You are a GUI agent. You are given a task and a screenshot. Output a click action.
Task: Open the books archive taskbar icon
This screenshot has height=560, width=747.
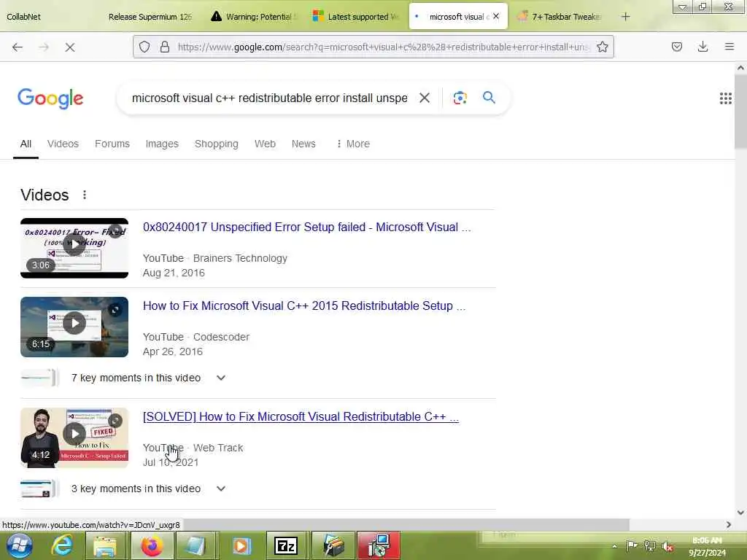point(333,545)
